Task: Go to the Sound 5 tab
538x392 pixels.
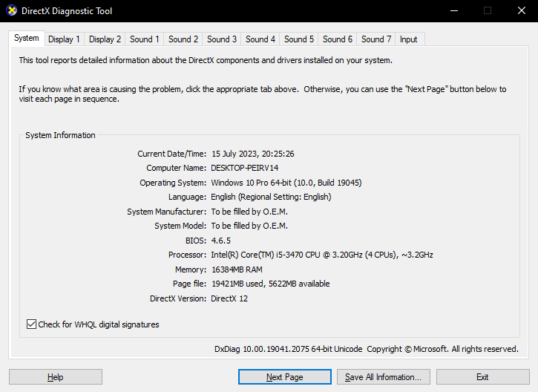Action: click(x=299, y=39)
